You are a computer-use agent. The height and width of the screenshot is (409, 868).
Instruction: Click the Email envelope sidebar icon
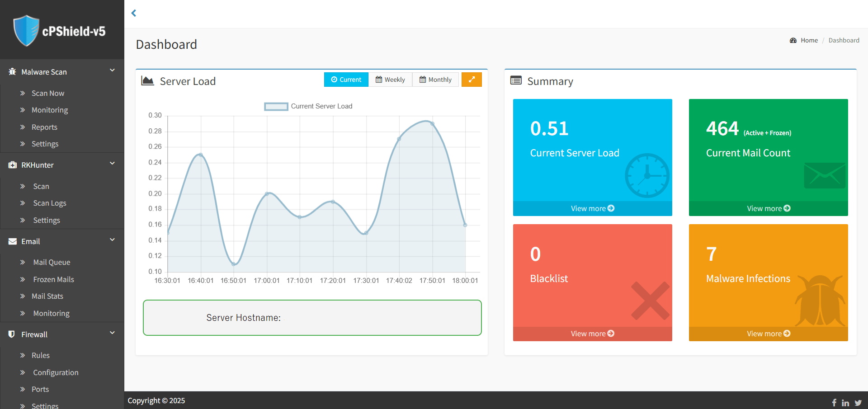(x=12, y=241)
